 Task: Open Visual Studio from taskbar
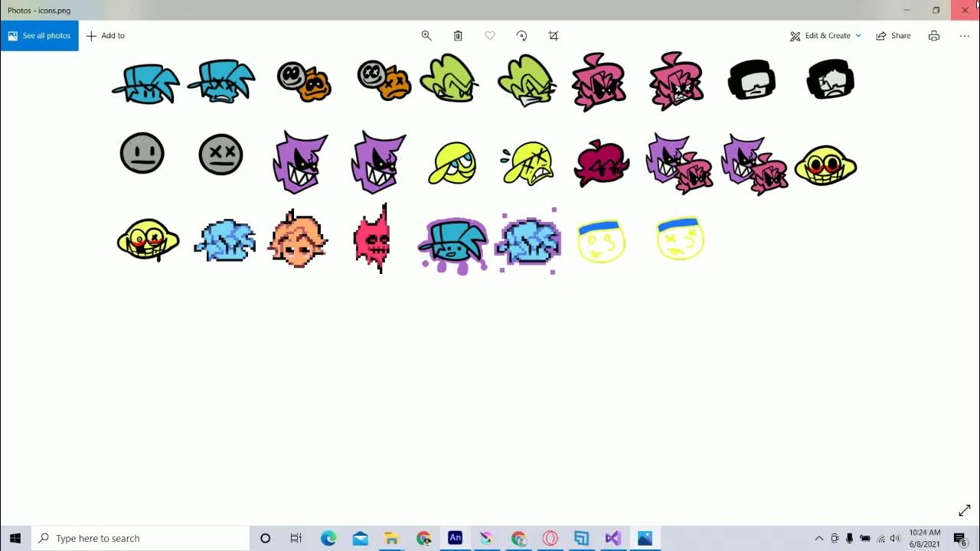pyautogui.click(x=612, y=538)
